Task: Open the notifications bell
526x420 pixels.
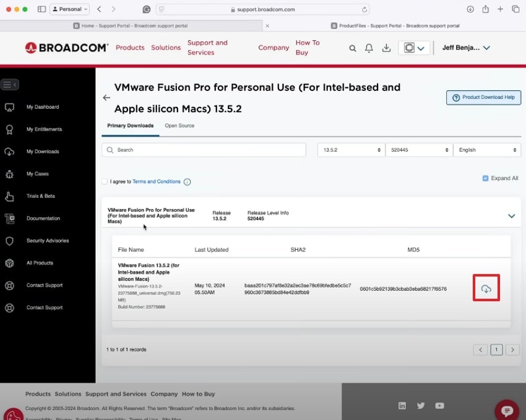Action: (x=369, y=48)
